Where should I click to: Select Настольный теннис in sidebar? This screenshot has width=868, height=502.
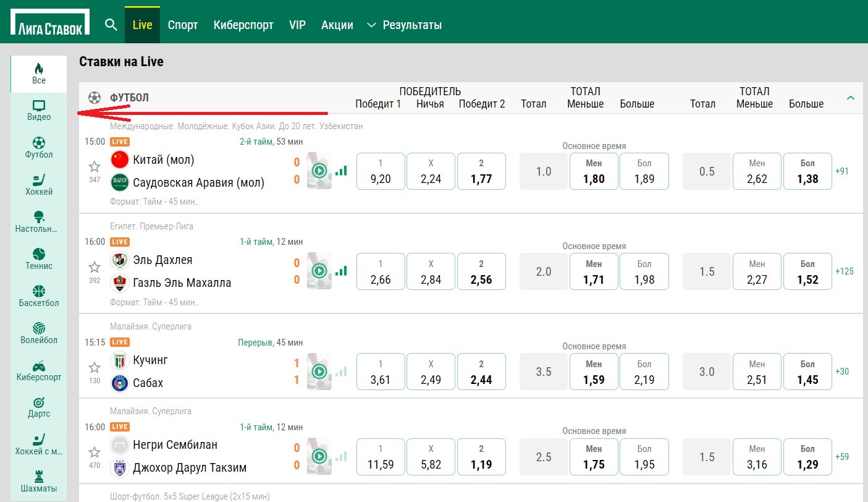tap(39, 222)
